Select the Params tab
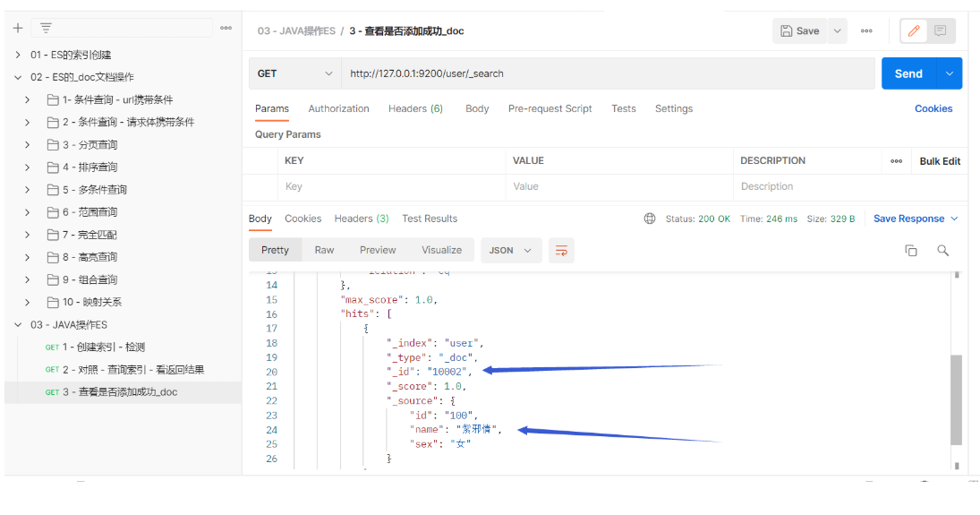Screen dimensions: 980x515 click(272, 109)
